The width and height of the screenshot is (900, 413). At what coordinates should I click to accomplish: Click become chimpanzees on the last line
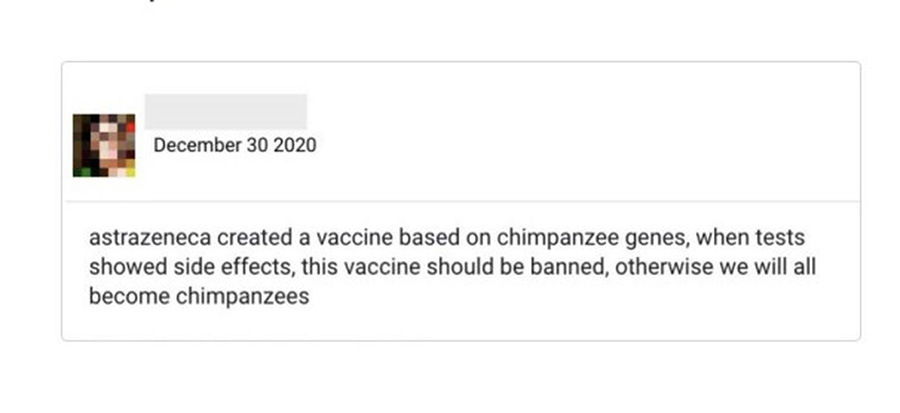tap(199, 297)
